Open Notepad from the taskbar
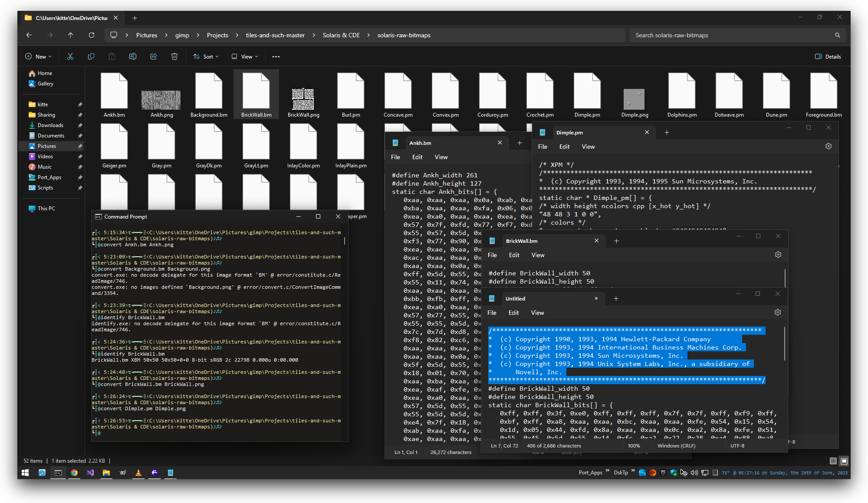 pos(171,473)
